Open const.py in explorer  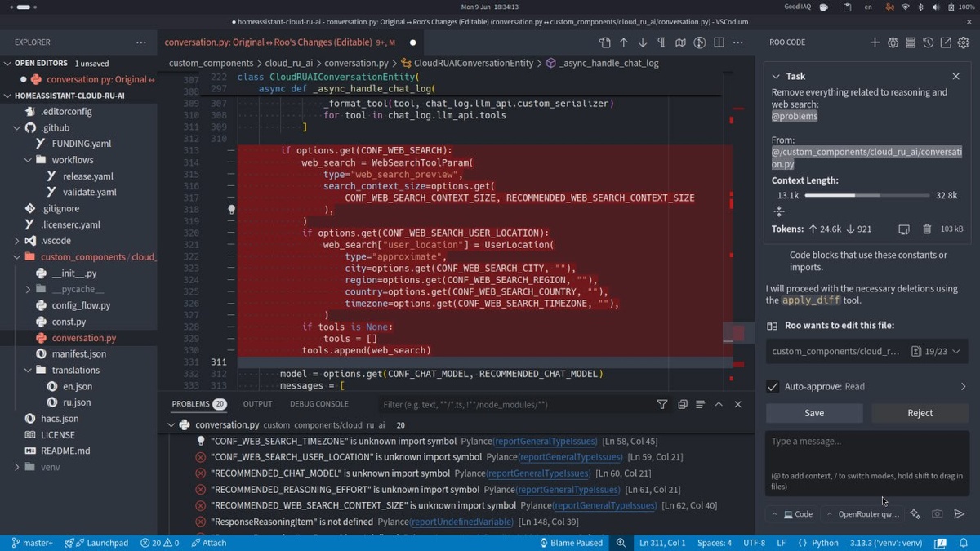point(69,322)
